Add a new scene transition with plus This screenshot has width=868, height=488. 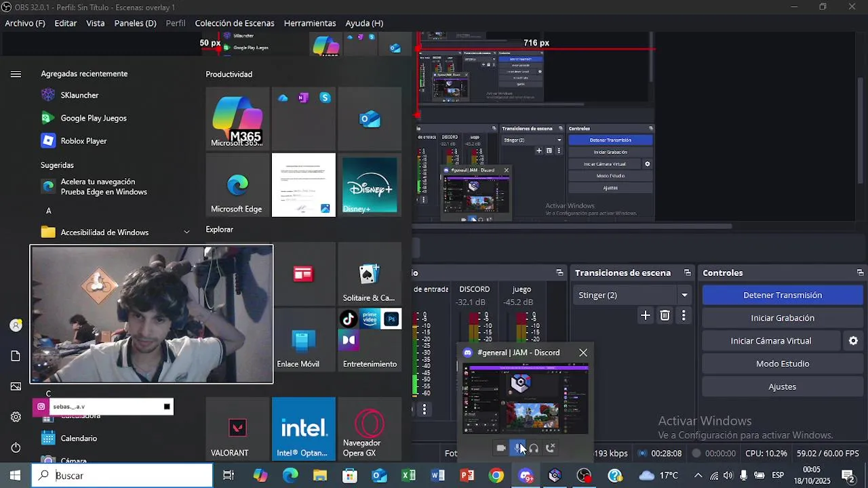646,315
